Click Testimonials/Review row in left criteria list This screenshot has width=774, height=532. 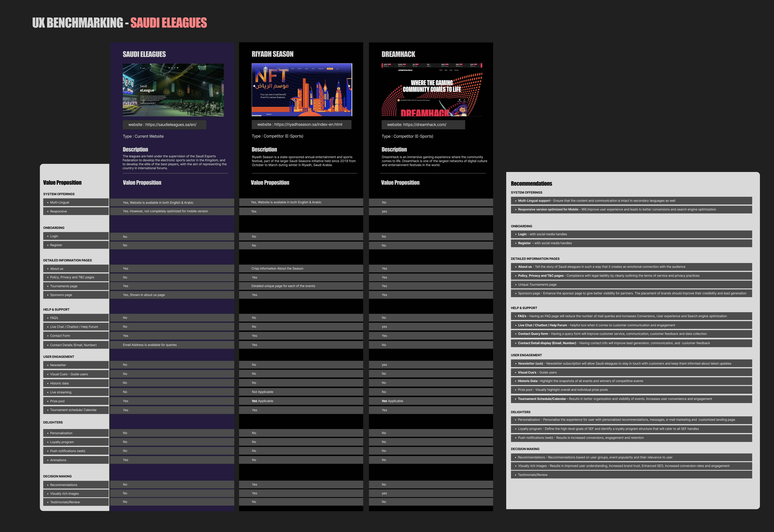[76, 502]
